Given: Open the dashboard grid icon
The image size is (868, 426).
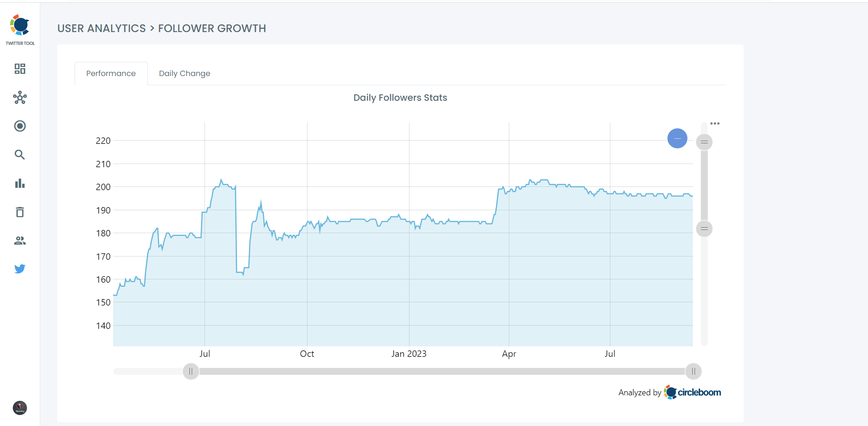Looking at the screenshot, I should click(20, 69).
